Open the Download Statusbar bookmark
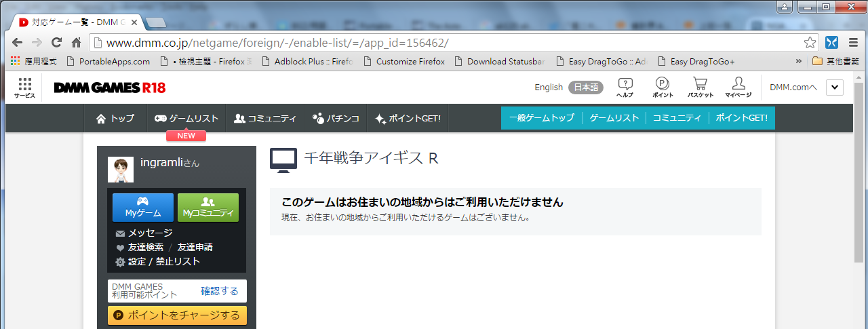Viewport: 868px width, 329px height. click(x=500, y=61)
